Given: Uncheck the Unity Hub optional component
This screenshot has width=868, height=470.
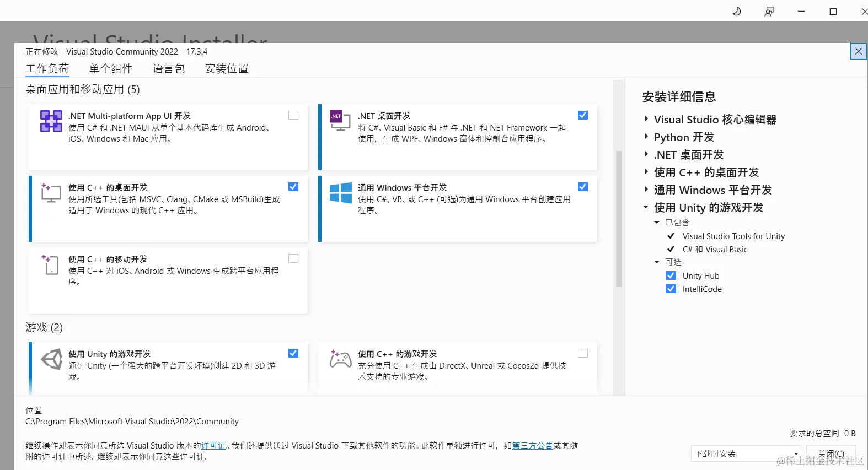Looking at the screenshot, I should click(671, 275).
